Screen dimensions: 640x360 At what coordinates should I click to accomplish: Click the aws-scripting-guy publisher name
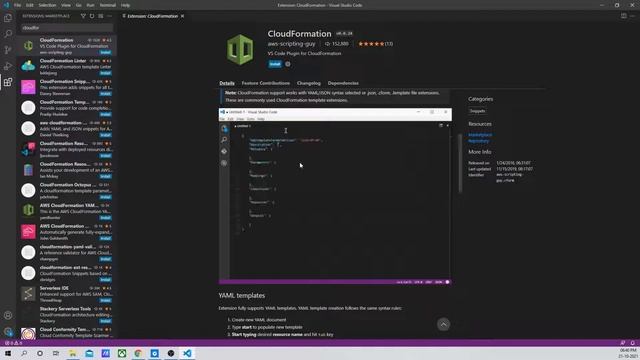(291, 44)
